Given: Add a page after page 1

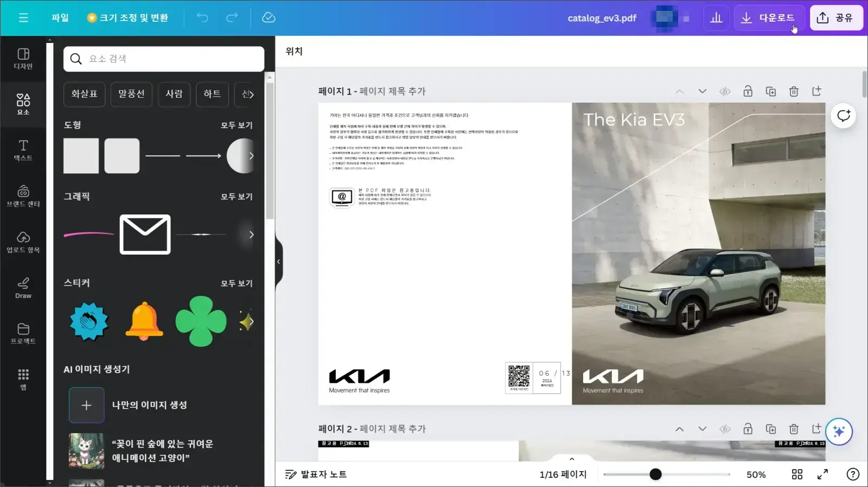Looking at the screenshot, I should pyautogui.click(x=816, y=91).
